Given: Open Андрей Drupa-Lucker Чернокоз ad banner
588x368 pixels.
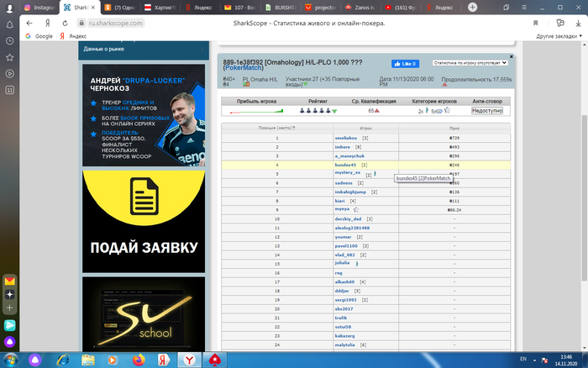Looking at the screenshot, I should 144,115.
